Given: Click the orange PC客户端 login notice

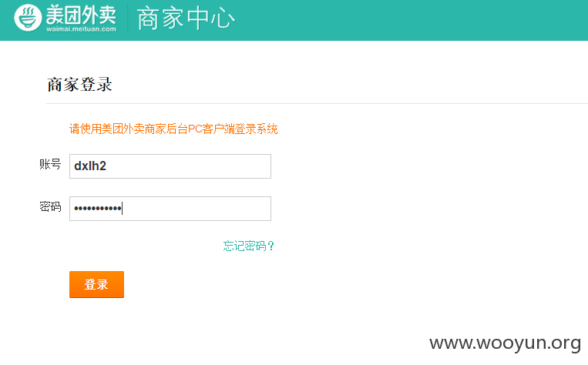Looking at the screenshot, I should pyautogui.click(x=173, y=129).
